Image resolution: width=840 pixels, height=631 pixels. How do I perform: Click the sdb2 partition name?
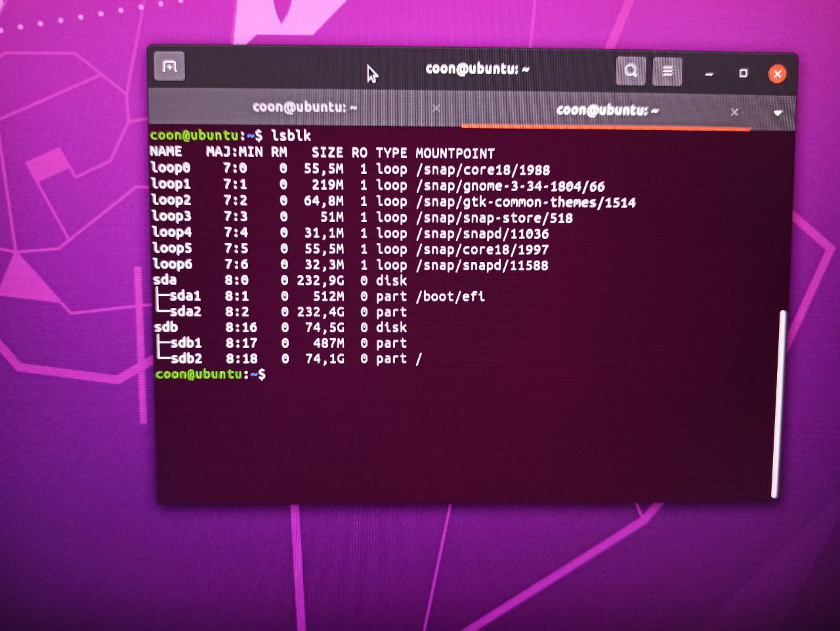pos(187,359)
